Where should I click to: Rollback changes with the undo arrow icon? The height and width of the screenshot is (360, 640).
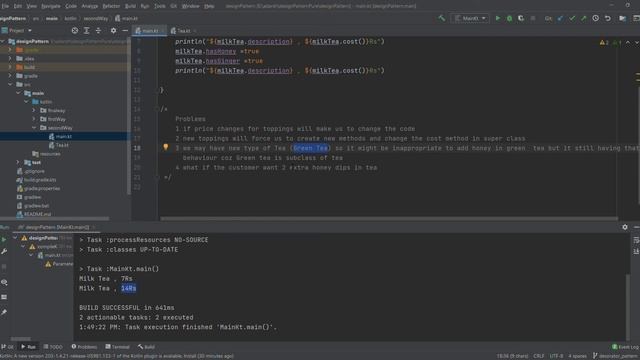click(608, 18)
